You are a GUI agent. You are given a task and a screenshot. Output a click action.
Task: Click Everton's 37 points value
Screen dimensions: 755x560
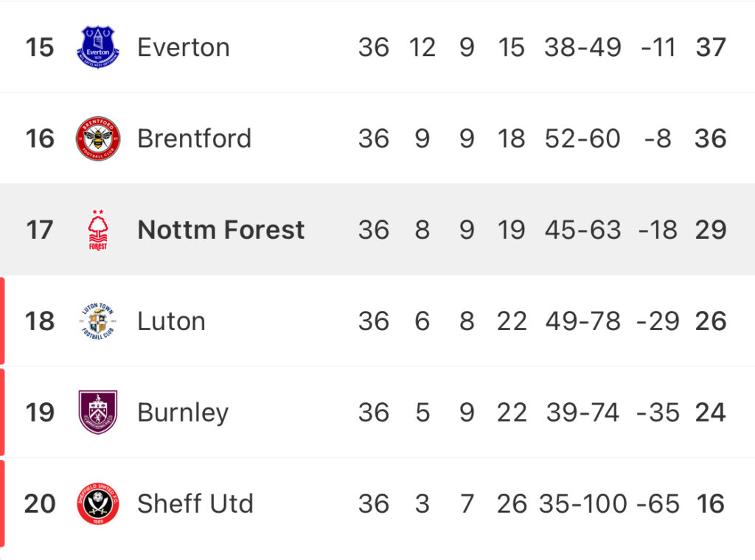pos(711,47)
